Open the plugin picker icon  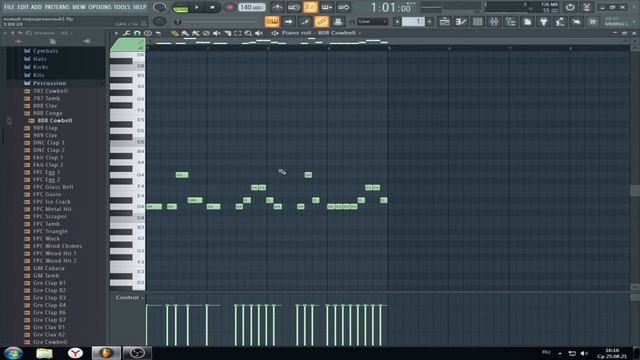543,21
